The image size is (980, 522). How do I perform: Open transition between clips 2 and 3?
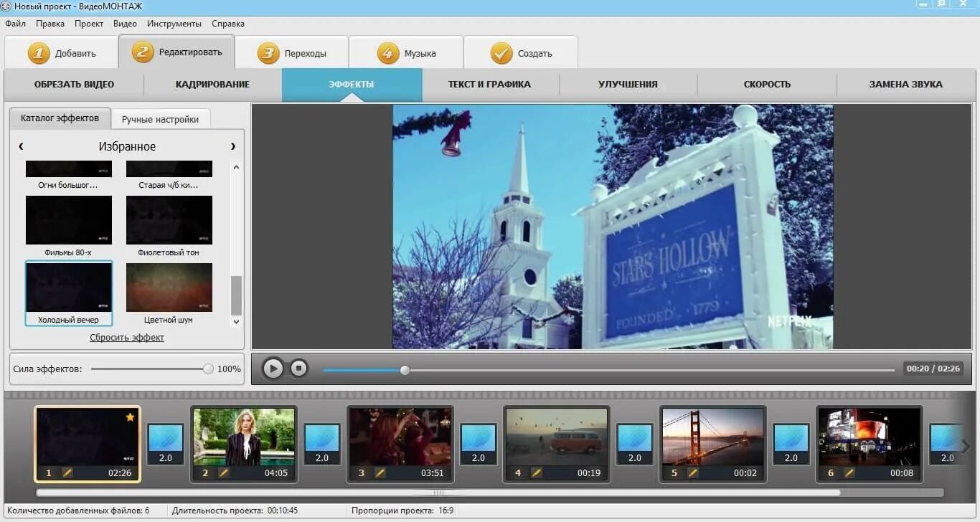322,445
